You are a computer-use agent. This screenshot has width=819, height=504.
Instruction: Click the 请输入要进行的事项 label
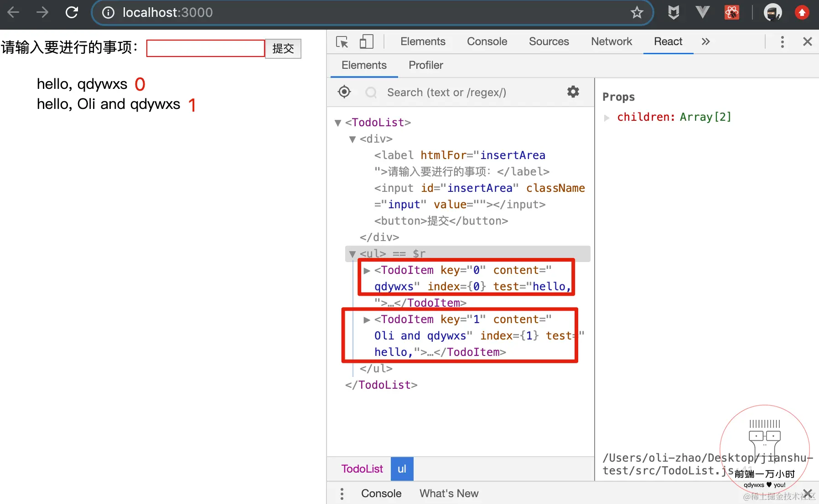pyautogui.click(x=69, y=47)
